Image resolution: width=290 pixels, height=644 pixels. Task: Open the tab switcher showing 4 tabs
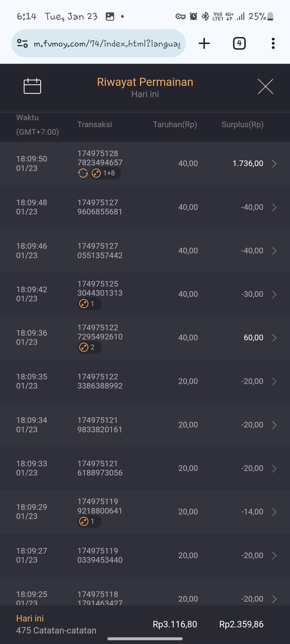(239, 43)
